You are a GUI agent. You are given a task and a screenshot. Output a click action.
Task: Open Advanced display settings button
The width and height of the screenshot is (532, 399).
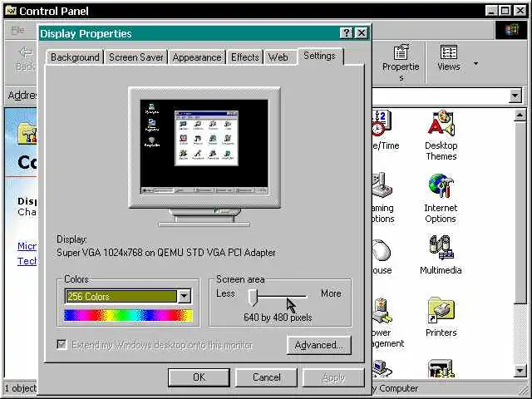pyautogui.click(x=319, y=345)
